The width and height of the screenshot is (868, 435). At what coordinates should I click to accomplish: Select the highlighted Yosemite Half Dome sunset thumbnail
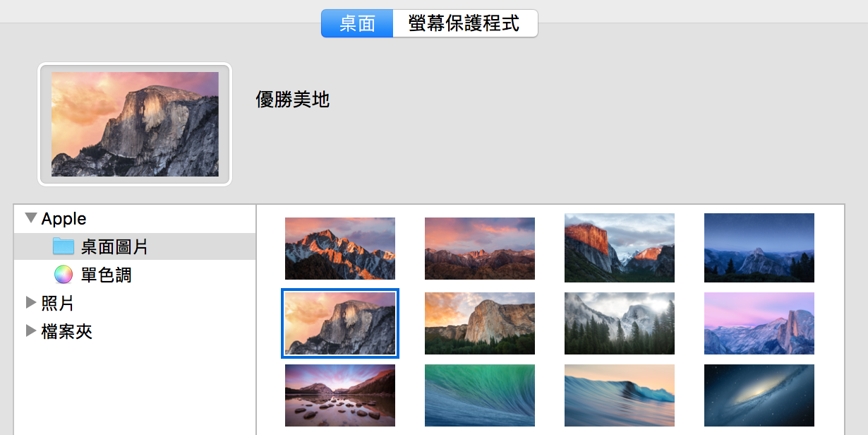(340, 323)
